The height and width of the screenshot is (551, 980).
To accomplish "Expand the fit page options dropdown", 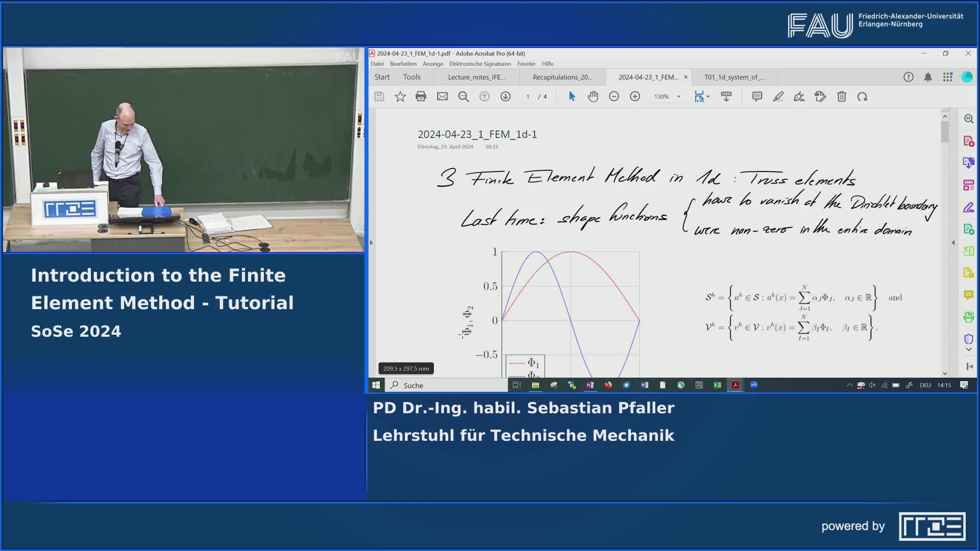I will click(x=708, y=96).
